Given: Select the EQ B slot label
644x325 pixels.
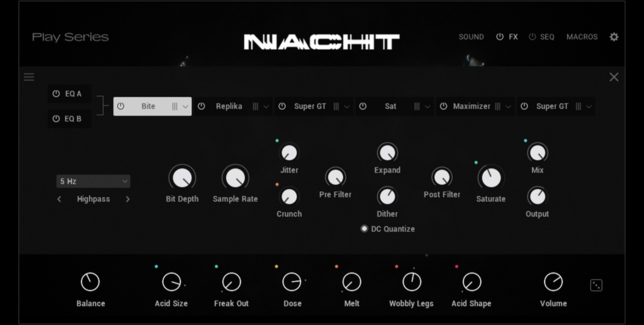Looking at the screenshot, I should tap(73, 118).
